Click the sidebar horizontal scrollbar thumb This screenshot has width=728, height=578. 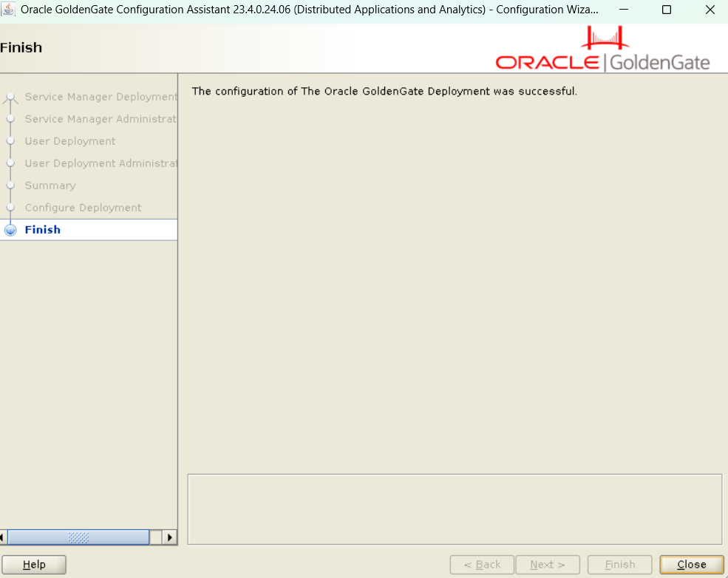coord(78,537)
